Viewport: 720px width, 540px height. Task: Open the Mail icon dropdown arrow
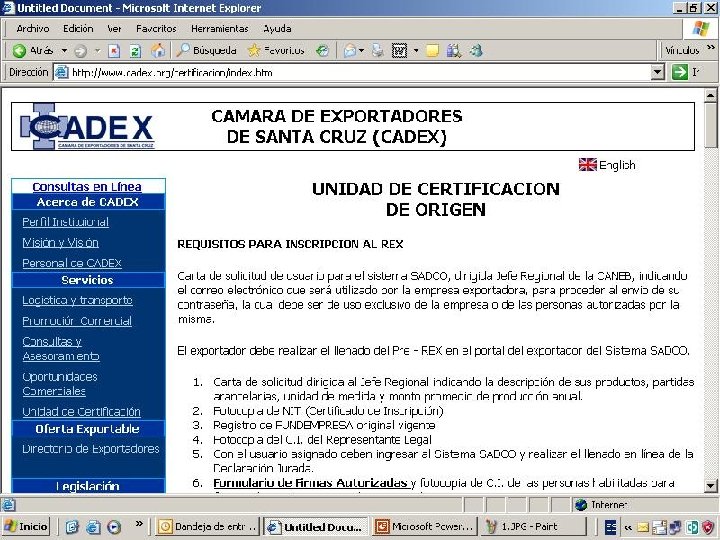pyautogui.click(x=361, y=51)
